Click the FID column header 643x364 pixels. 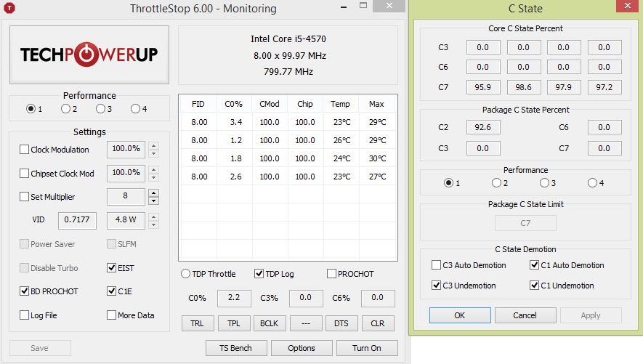click(198, 104)
